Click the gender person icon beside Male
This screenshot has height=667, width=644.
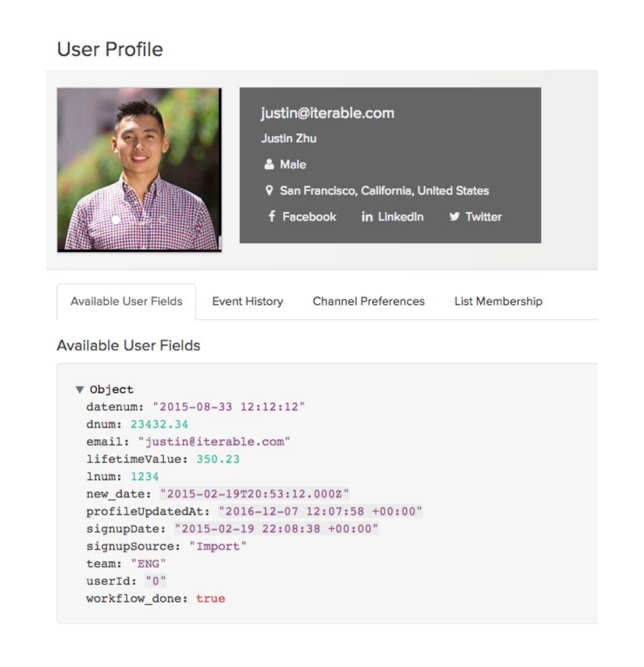pos(269,164)
